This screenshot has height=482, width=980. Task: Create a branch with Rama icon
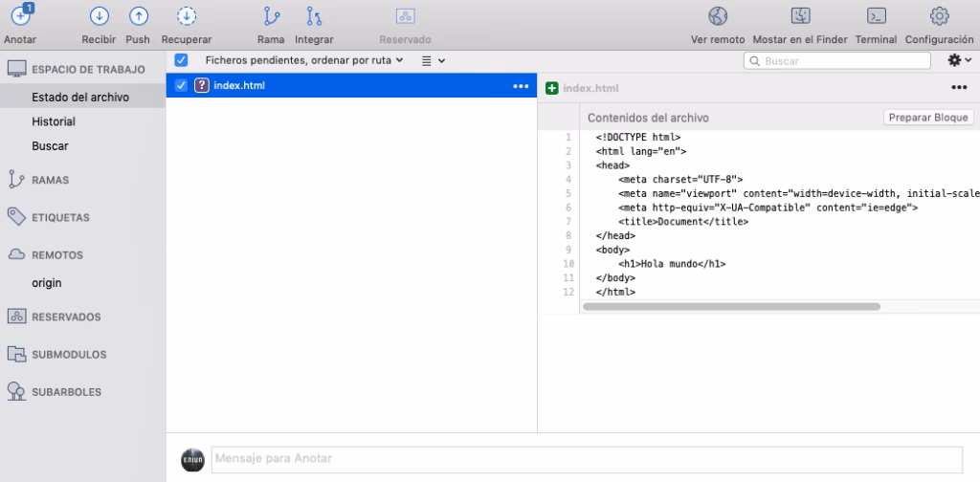coord(271,16)
